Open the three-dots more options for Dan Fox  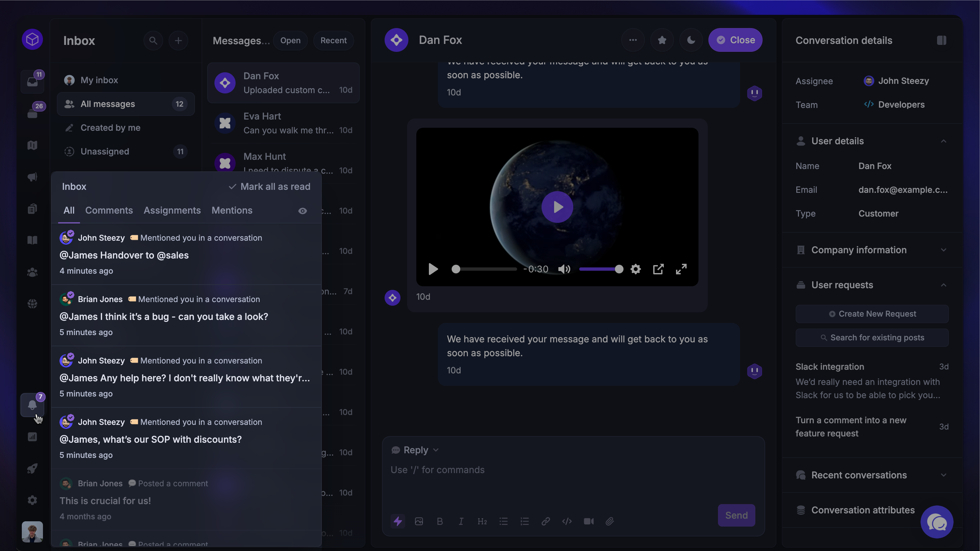(x=633, y=40)
